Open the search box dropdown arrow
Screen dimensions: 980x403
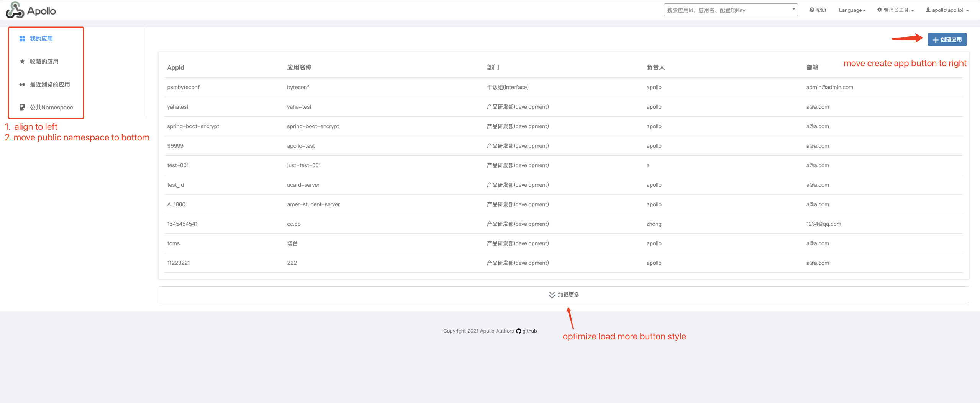pos(793,9)
